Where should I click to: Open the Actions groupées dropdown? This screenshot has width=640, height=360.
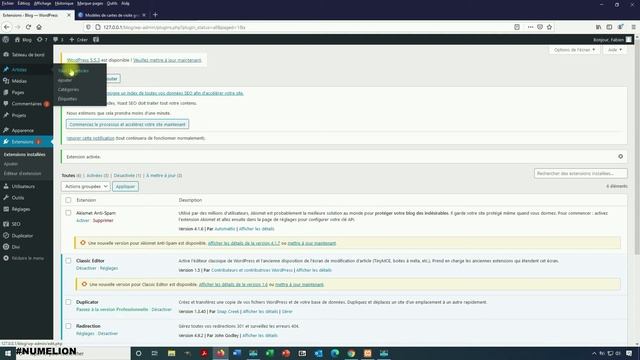tap(86, 186)
